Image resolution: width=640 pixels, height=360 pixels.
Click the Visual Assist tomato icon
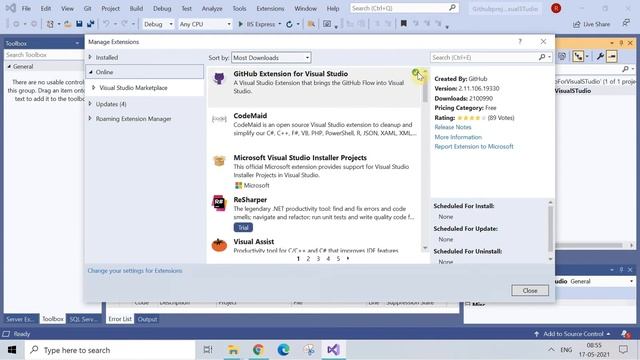point(219,245)
